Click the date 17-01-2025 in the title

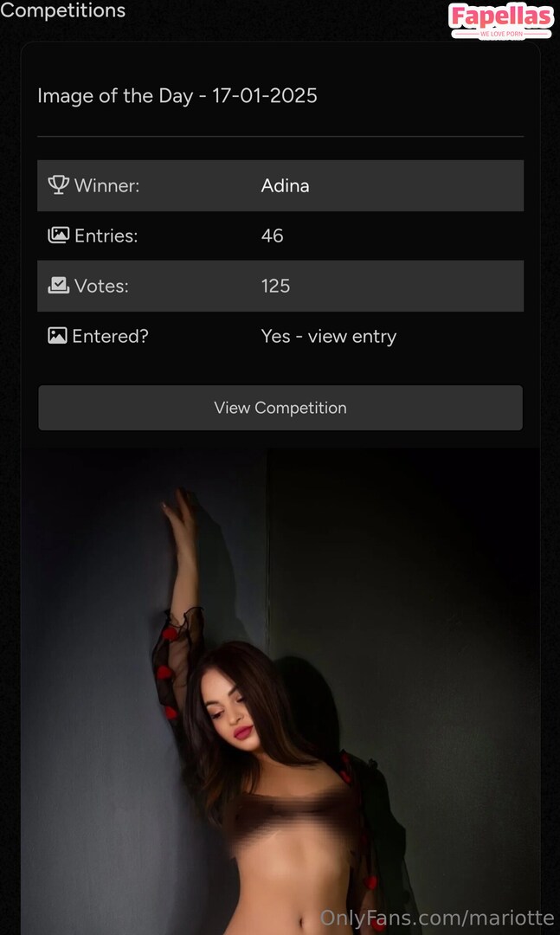265,95
